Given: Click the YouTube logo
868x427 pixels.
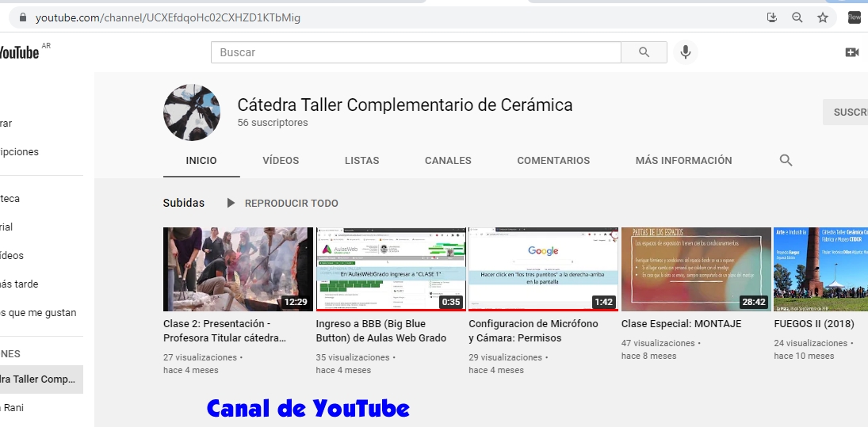Looking at the screenshot, I should [x=17, y=52].
